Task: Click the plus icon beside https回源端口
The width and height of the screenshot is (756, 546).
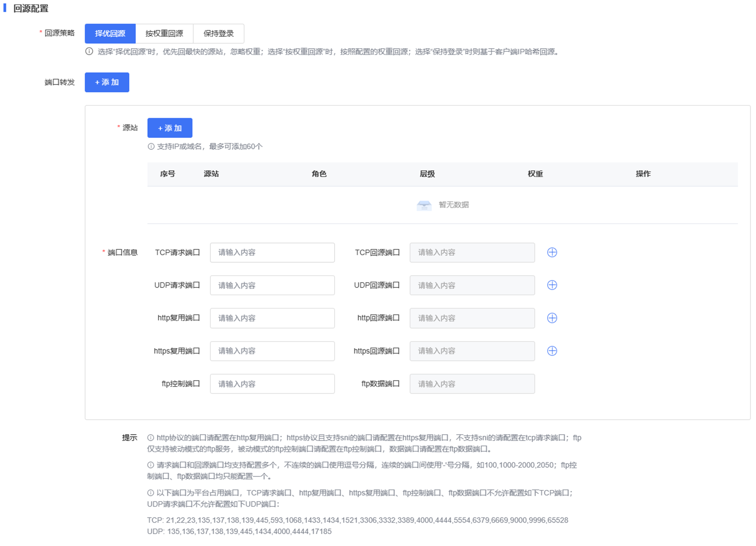Action: pos(552,351)
